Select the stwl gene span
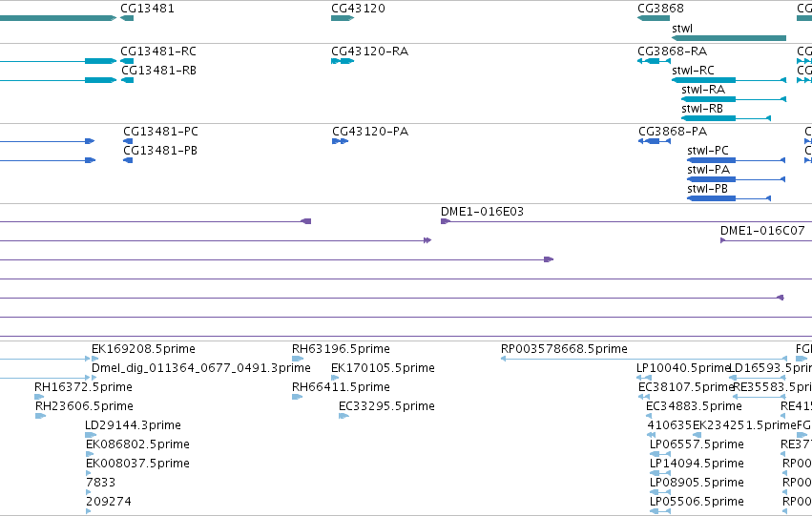812x516 pixels. point(729,38)
